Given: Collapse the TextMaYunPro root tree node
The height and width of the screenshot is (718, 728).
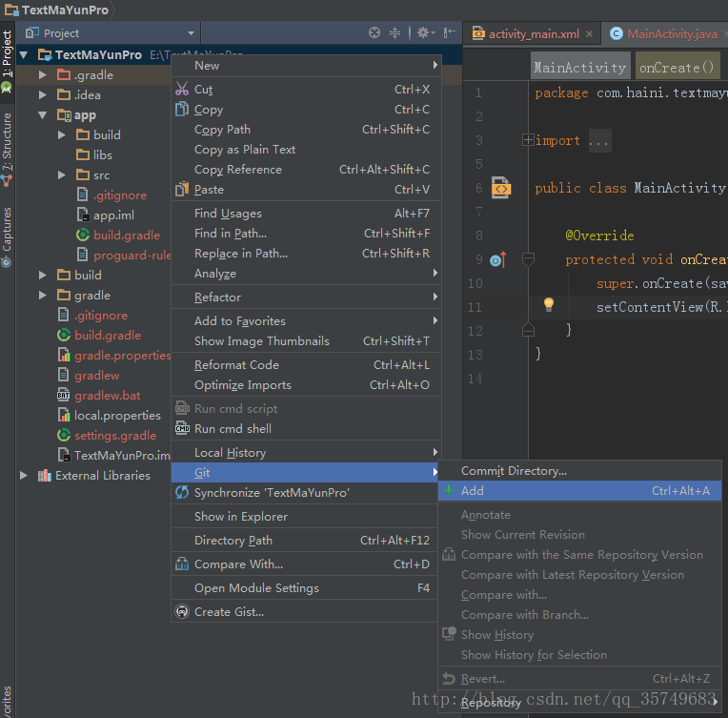Looking at the screenshot, I should (24, 55).
